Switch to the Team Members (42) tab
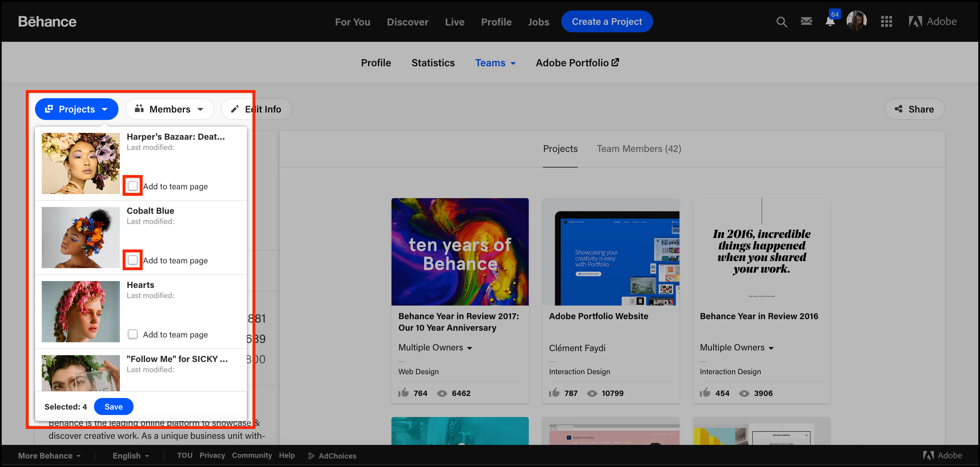This screenshot has width=980, height=467. (639, 149)
